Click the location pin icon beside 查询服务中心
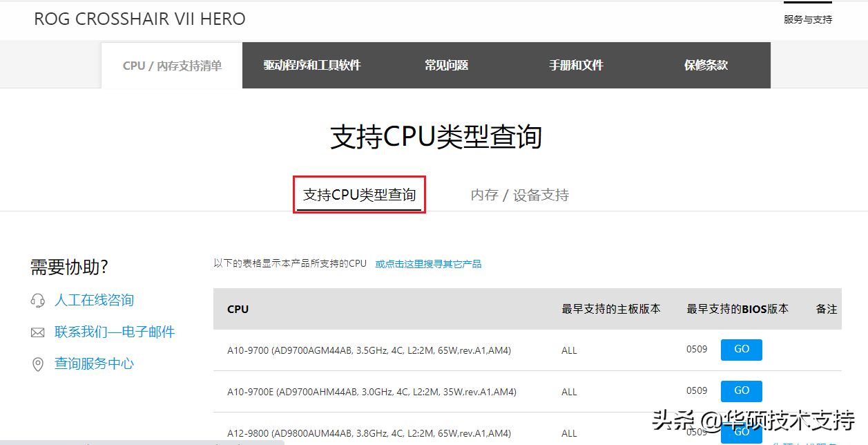Viewport: 868px width, 445px height. [38, 364]
